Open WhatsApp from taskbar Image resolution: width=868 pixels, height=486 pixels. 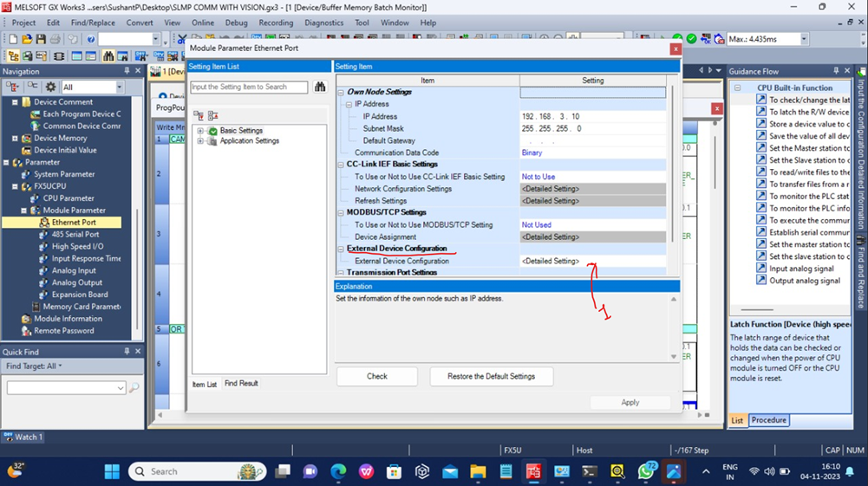coord(645,471)
